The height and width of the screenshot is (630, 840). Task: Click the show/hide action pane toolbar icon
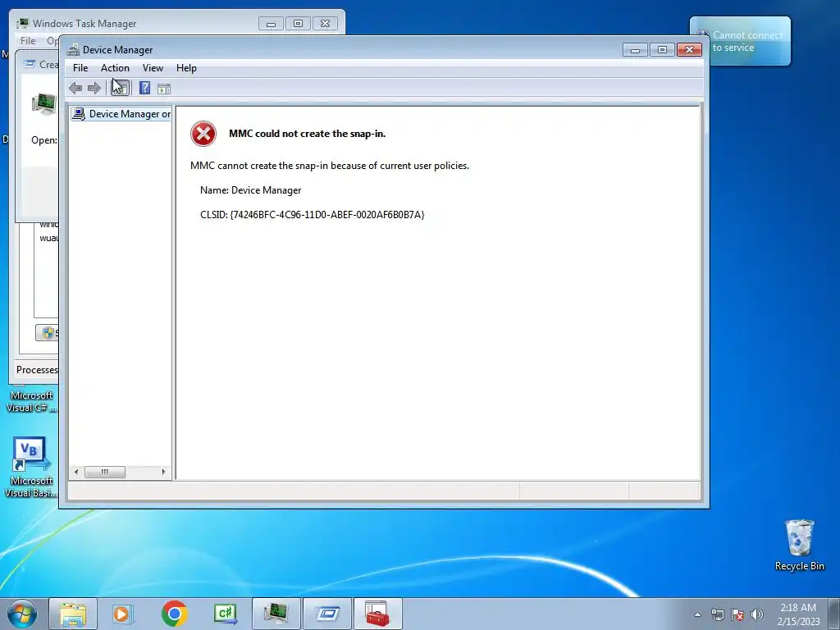point(164,89)
